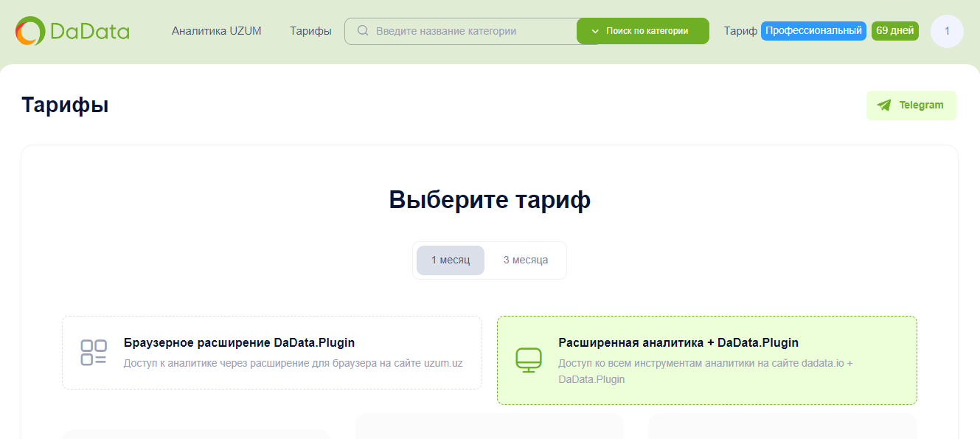The image size is (980, 439).
Task: Click the green monitor icon
Action: pyautogui.click(x=529, y=360)
